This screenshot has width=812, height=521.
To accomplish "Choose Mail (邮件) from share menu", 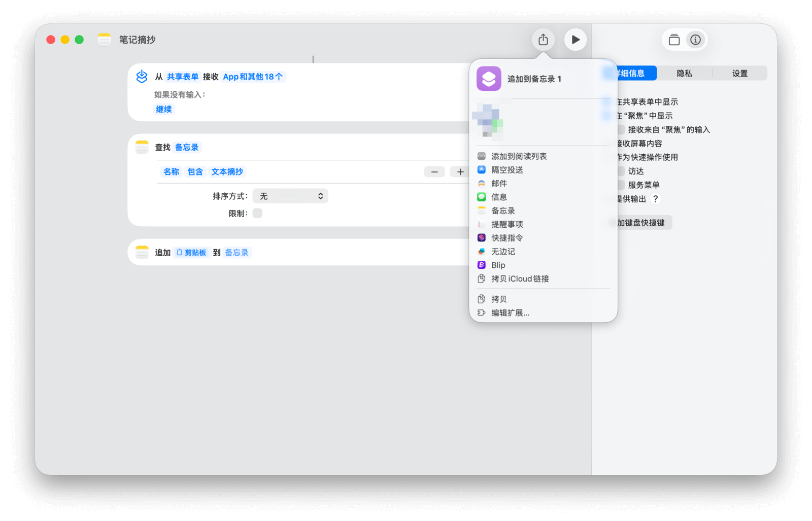I will point(498,184).
